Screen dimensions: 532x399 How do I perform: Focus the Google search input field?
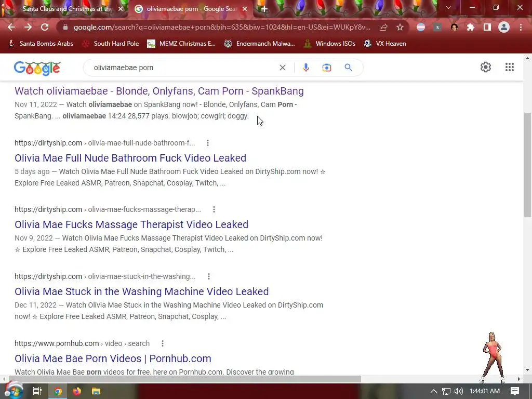point(183,68)
